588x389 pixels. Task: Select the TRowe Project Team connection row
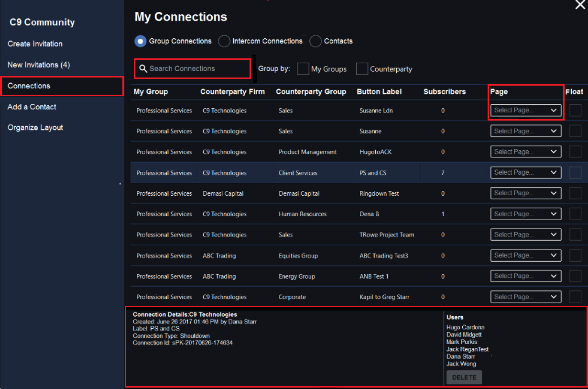359,234
